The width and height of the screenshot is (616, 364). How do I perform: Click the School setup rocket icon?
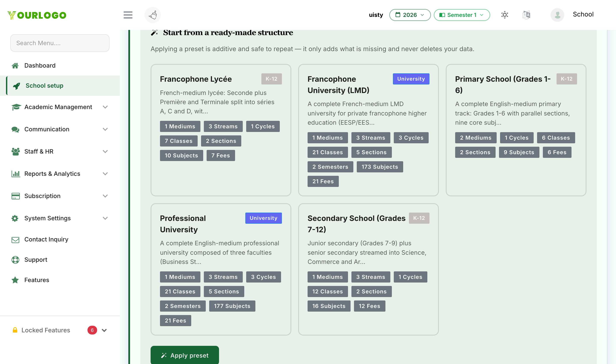16,86
